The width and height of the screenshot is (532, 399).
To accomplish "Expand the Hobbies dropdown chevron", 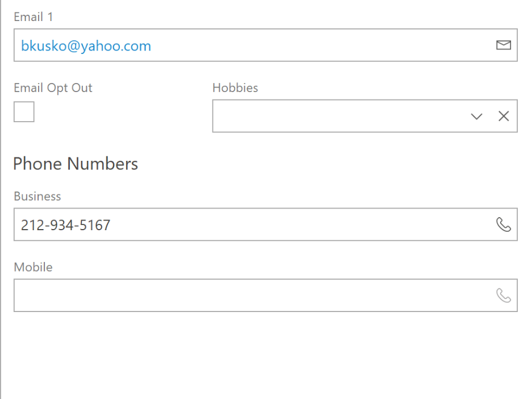I will (x=477, y=117).
